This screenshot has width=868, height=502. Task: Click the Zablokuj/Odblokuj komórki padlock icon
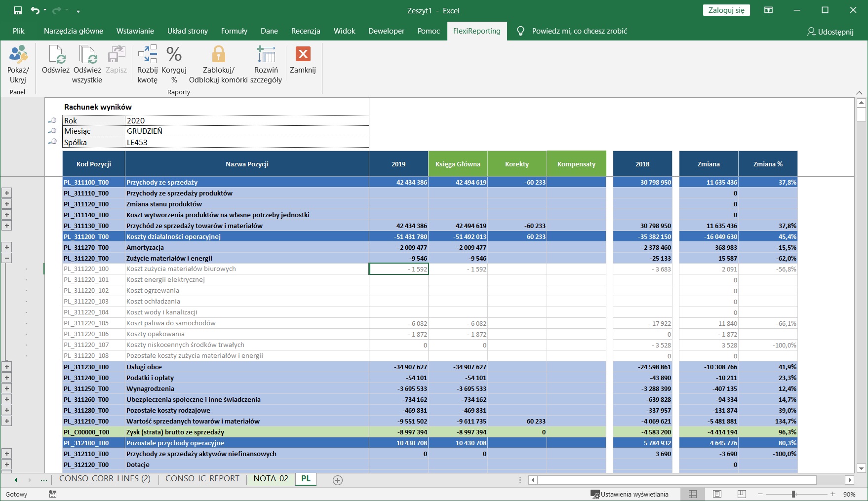[x=218, y=55]
